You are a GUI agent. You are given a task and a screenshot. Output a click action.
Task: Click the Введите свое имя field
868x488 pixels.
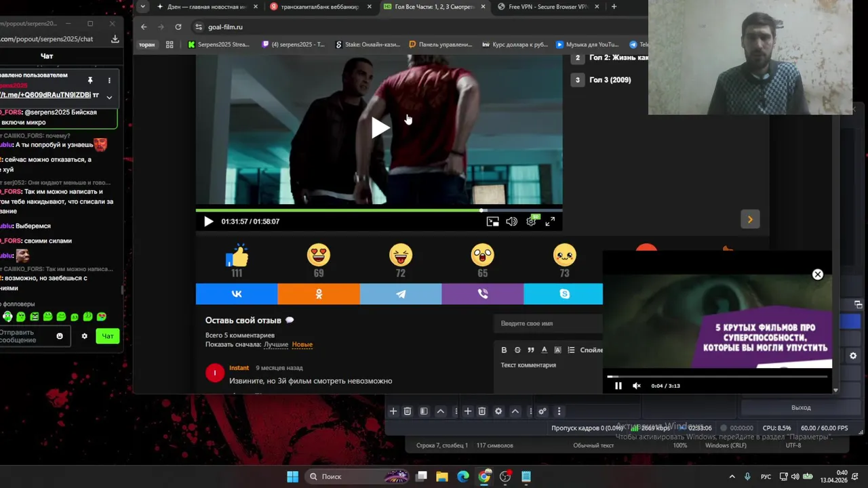tap(549, 323)
